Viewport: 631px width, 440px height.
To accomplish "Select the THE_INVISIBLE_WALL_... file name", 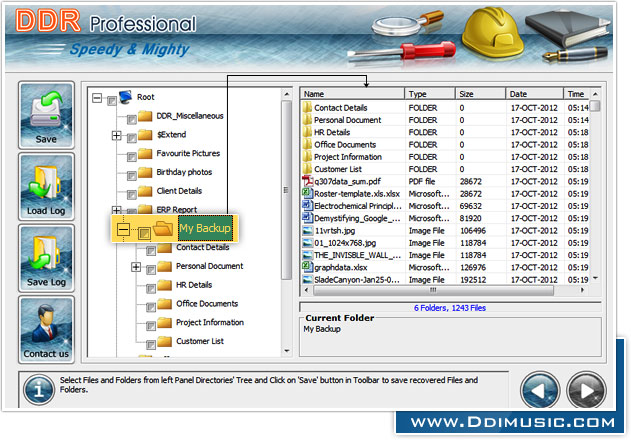I will pyautogui.click(x=357, y=255).
